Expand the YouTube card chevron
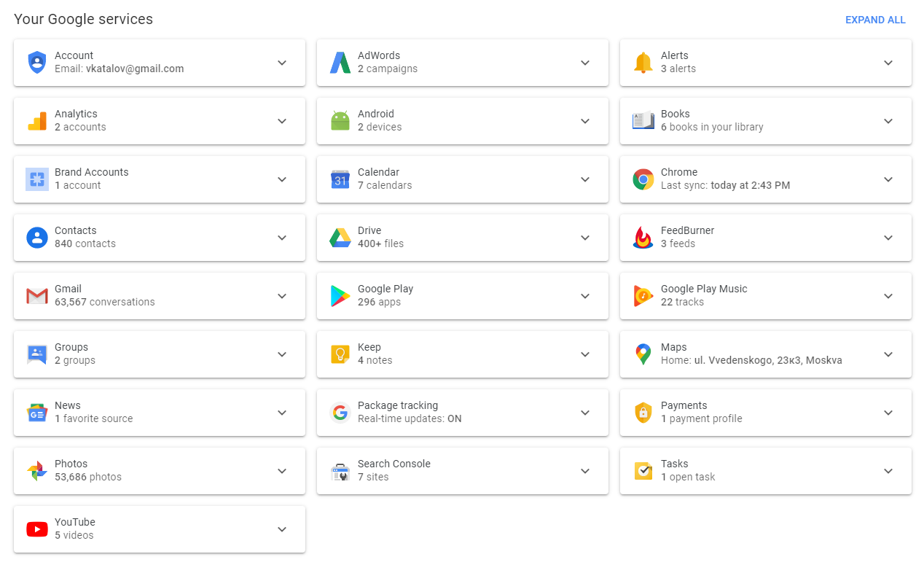This screenshot has width=924, height=565. click(x=282, y=529)
